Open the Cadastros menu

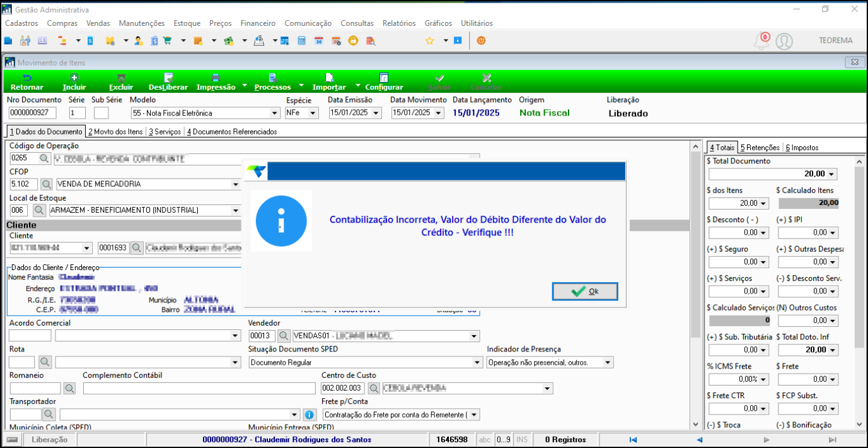coord(21,23)
